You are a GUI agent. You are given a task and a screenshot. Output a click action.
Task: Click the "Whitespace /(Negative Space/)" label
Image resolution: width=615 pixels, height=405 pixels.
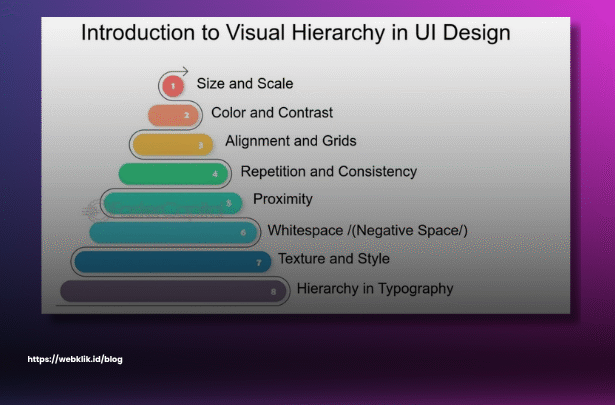[368, 231]
